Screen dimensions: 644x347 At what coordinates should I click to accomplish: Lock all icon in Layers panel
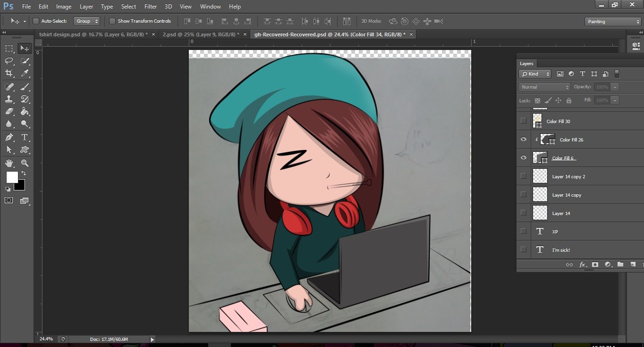coord(569,100)
